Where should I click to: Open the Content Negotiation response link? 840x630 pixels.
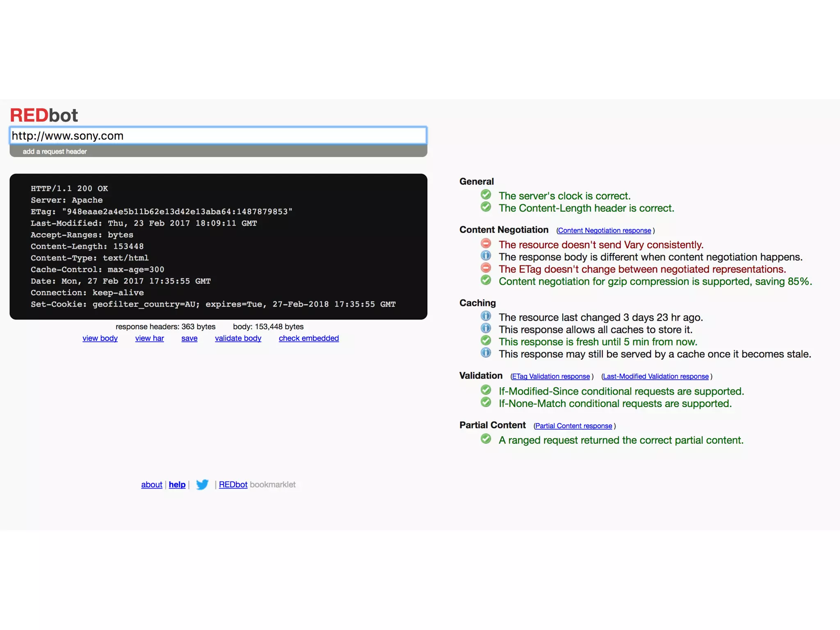pos(604,231)
